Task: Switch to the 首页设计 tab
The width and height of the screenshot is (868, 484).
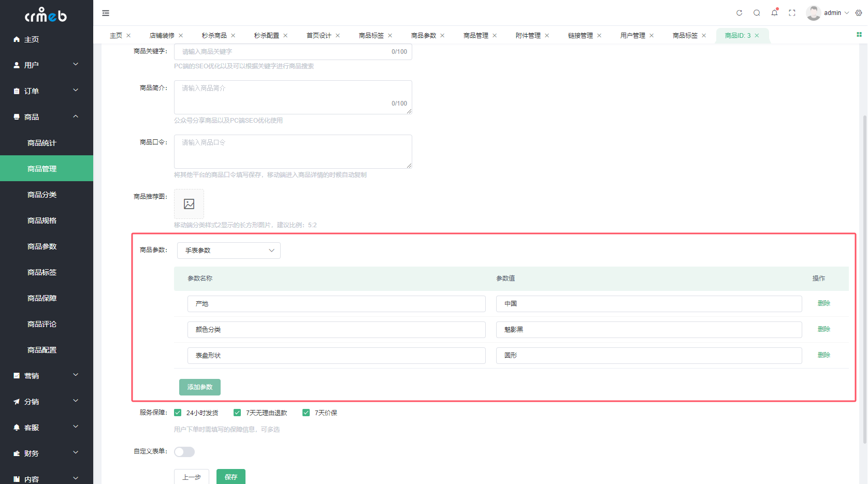Action: (x=319, y=36)
